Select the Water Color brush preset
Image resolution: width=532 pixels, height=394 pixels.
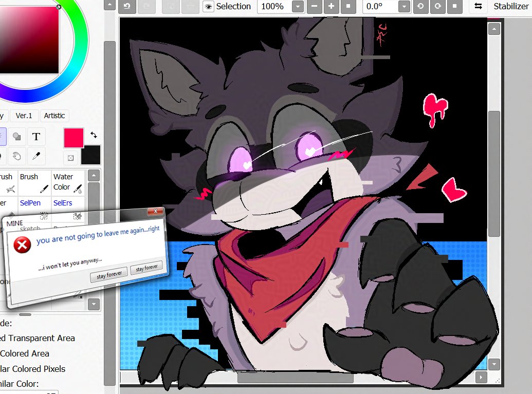pyautogui.click(x=67, y=182)
